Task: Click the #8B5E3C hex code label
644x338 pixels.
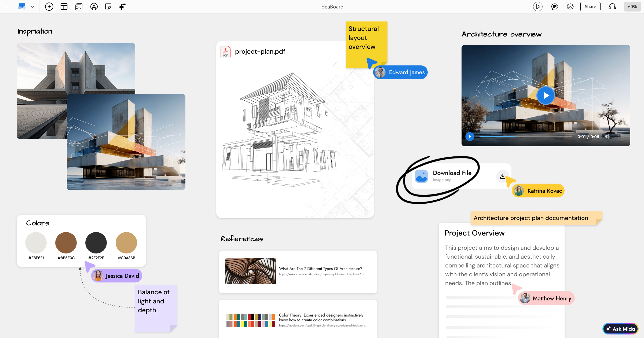Action: (x=66, y=258)
